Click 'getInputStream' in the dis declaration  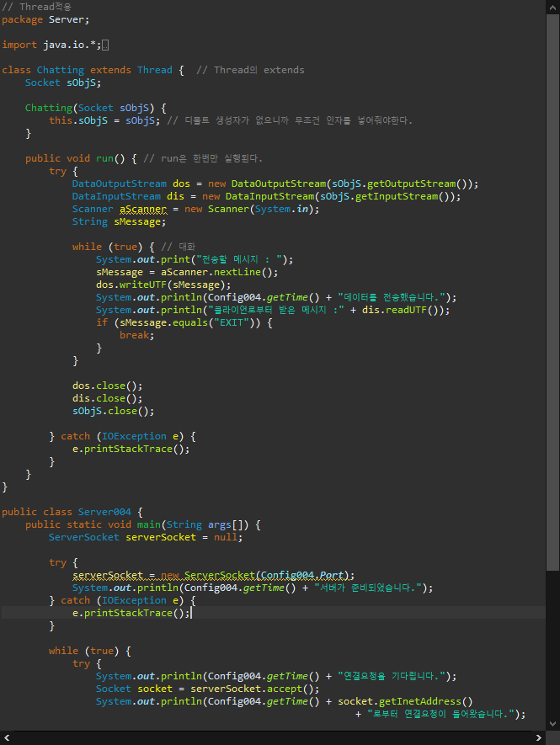click(x=397, y=197)
